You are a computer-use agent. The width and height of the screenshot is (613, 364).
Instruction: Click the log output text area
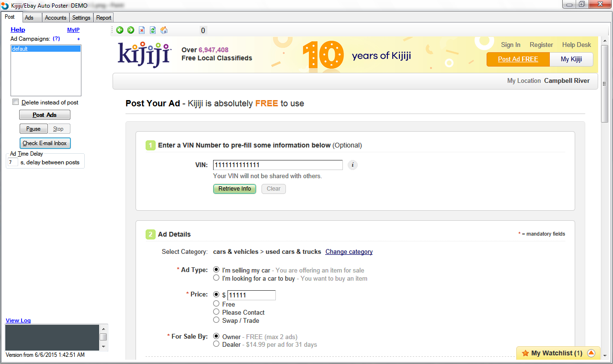[52, 338]
